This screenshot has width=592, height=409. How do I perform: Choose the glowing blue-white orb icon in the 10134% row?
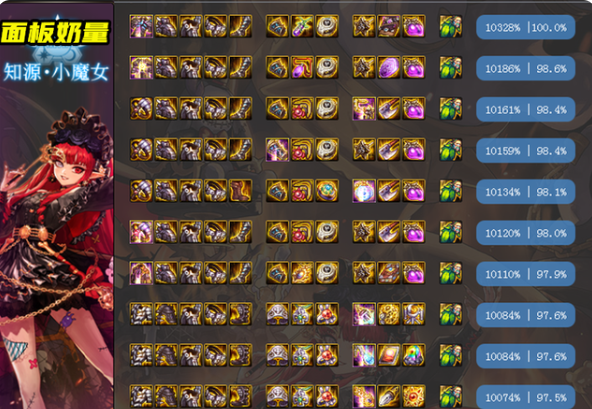(x=364, y=191)
